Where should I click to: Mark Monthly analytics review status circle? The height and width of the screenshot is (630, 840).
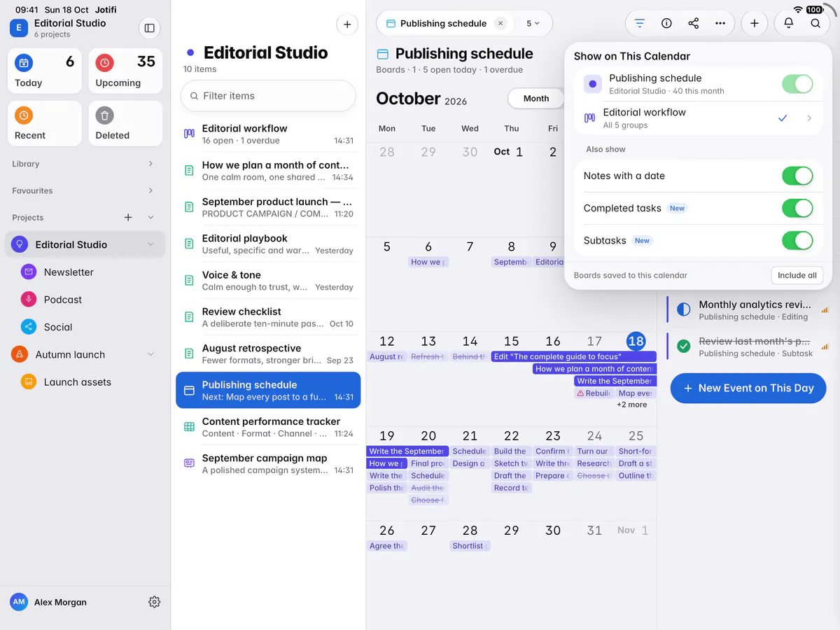click(684, 309)
